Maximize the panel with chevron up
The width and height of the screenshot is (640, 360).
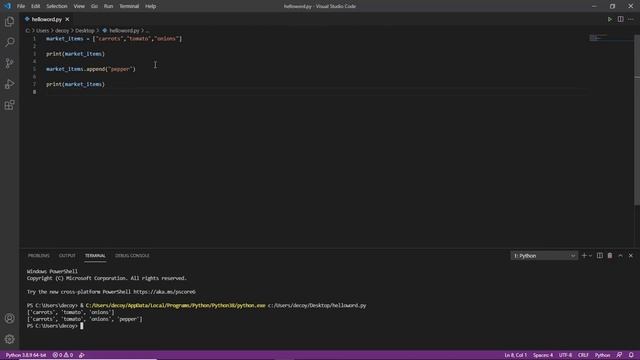[620, 256]
